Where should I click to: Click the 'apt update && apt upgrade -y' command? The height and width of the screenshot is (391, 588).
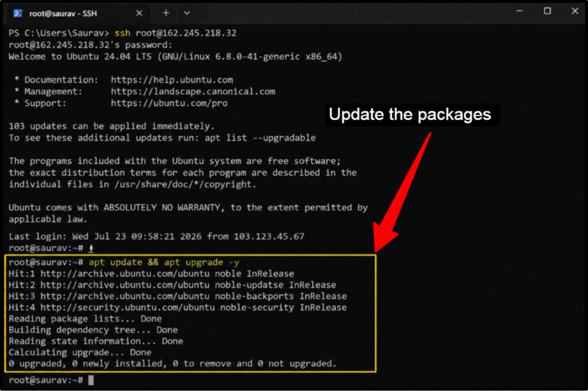tap(164, 262)
